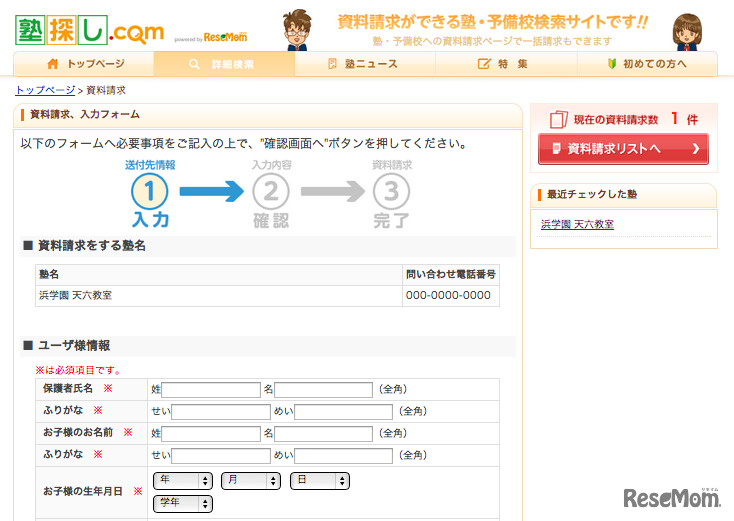Screen dimensions: 734x521
Task: Click the 問い合わせ電話番号 column header
Action: pyautogui.click(x=451, y=275)
